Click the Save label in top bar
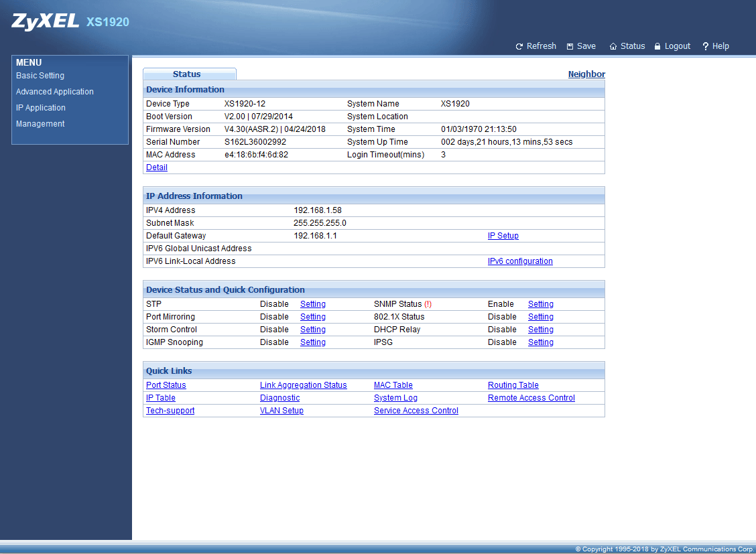The image size is (756, 554). (586, 46)
